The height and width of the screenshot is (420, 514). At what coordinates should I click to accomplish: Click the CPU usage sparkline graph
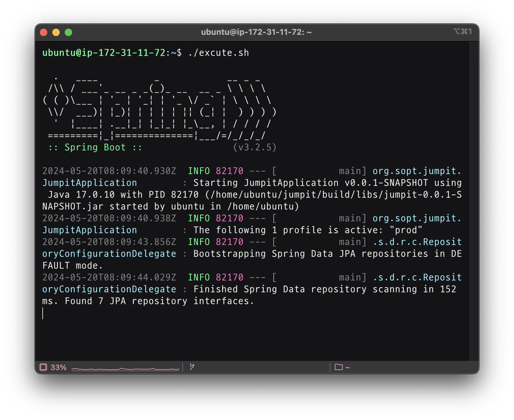coord(125,369)
